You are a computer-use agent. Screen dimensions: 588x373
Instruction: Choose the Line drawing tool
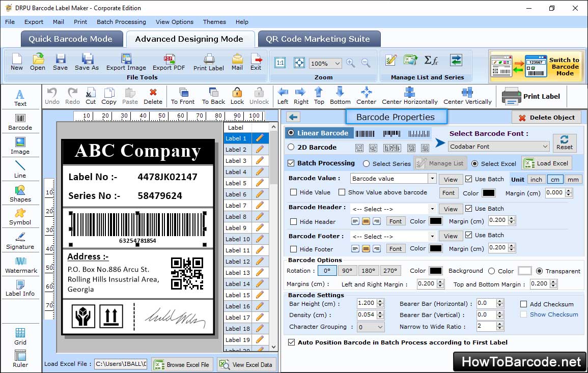tap(20, 170)
